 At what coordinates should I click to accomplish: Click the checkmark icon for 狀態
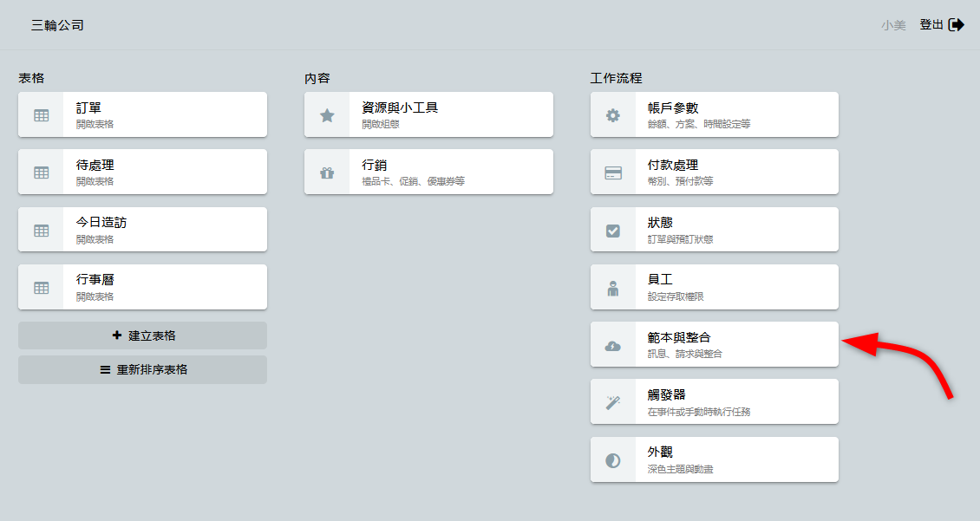tap(613, 230)
